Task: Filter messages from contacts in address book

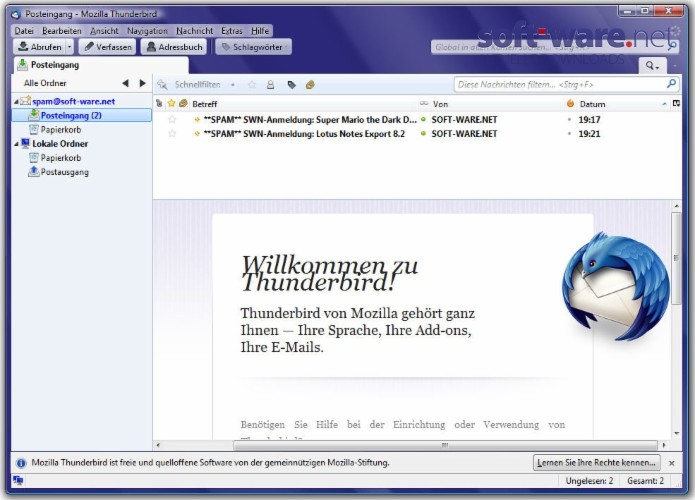Action: tap(270, 84)
